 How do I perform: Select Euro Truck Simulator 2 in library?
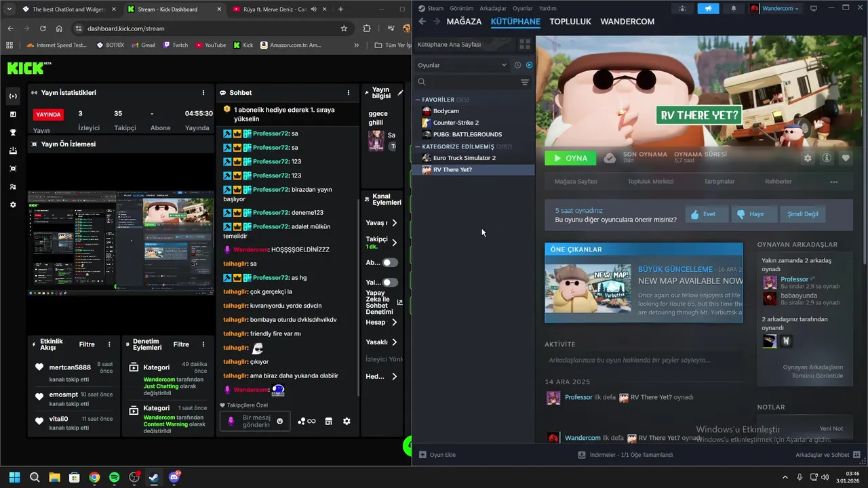coord(473,158)
